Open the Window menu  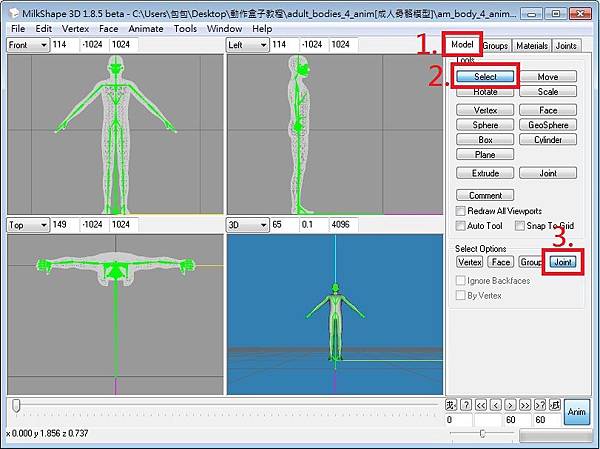[224, 29]
